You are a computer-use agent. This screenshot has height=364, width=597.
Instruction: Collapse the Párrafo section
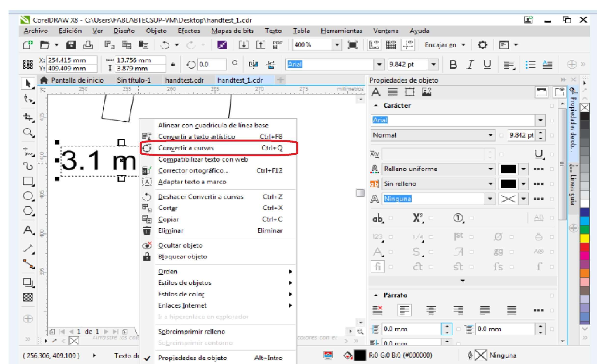pyautogui.click(x=376, y=295)
